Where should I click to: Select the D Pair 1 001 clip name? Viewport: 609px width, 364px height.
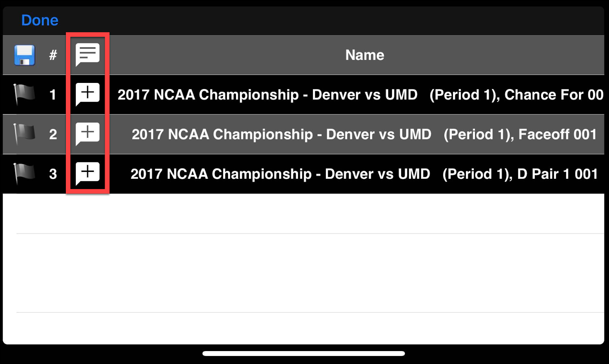coord(364,174)
